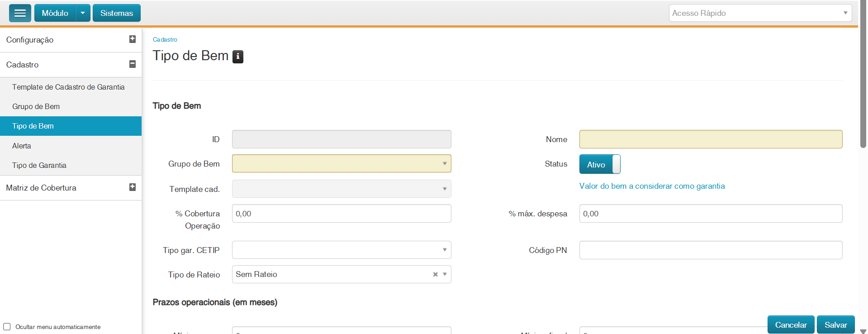Select Grupo de Bem menu item
Viewport: 868px width, 334px height.
(x=36, y=106)
